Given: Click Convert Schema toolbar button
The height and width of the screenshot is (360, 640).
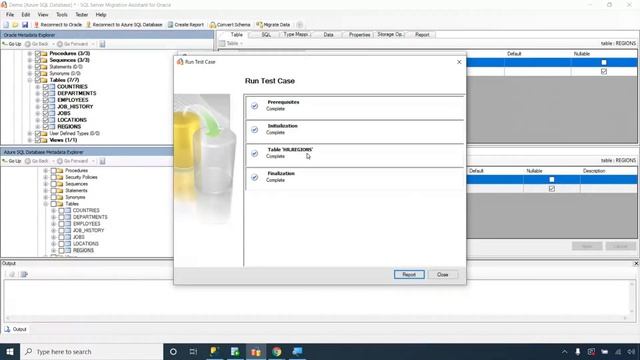Looking at the screenshot, I should coord(230,25).
